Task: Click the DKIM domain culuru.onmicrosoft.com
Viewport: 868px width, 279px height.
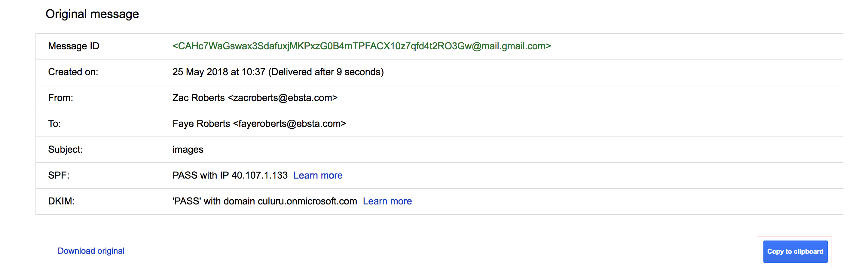Action: coord(307,201)
